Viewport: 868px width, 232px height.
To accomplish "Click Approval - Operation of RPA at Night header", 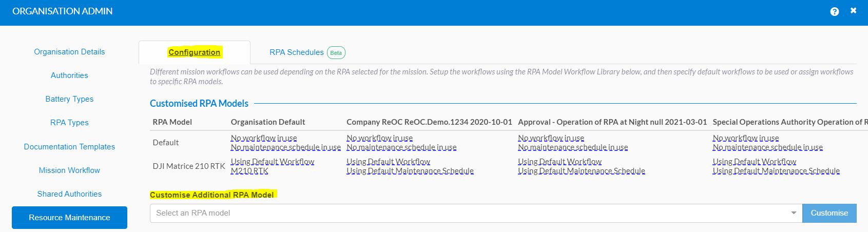I will coord(612,122).
